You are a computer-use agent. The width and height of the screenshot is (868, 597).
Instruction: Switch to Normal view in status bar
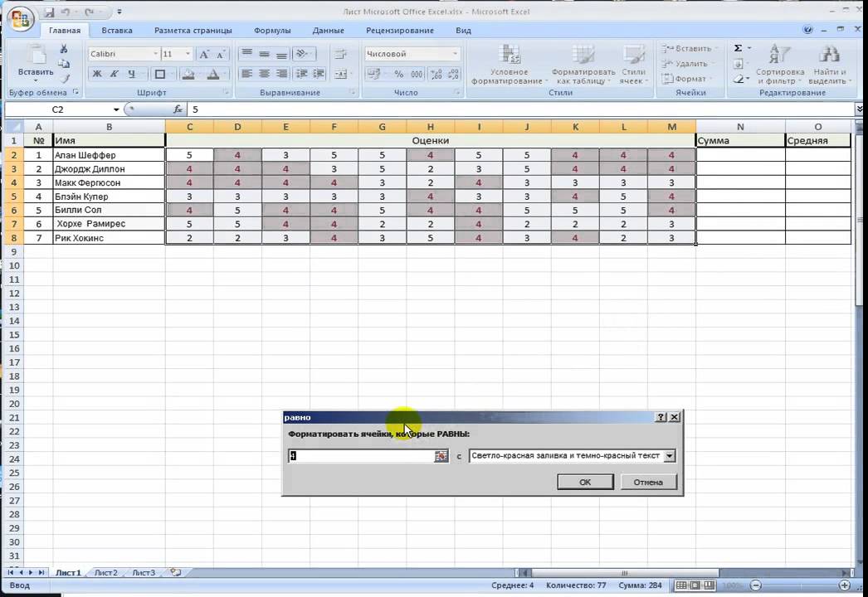pos(681,585)
